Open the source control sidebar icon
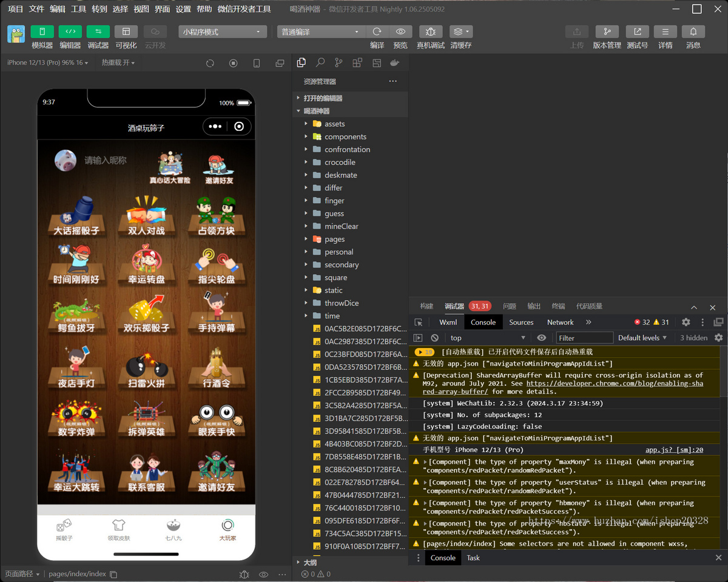 click(339, 62)
